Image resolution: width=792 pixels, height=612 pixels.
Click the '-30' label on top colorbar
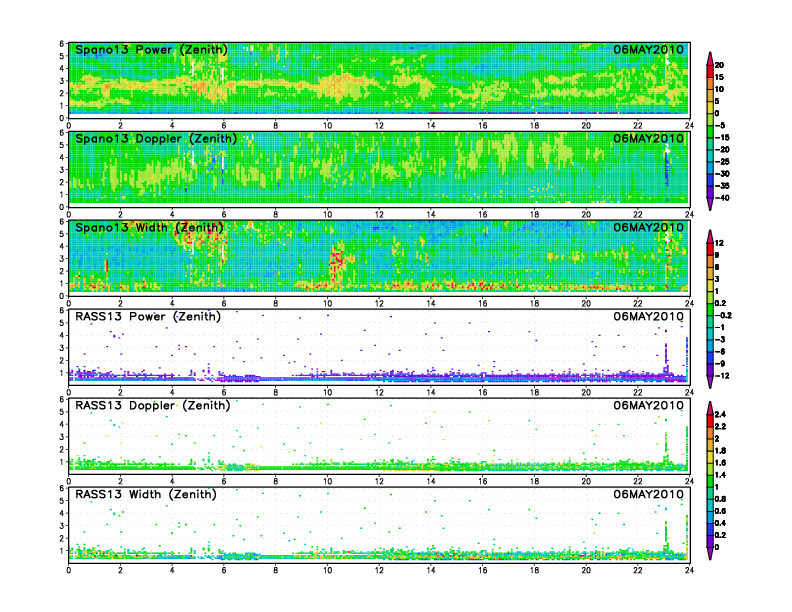pyautogui.click(x=722, y=174)
